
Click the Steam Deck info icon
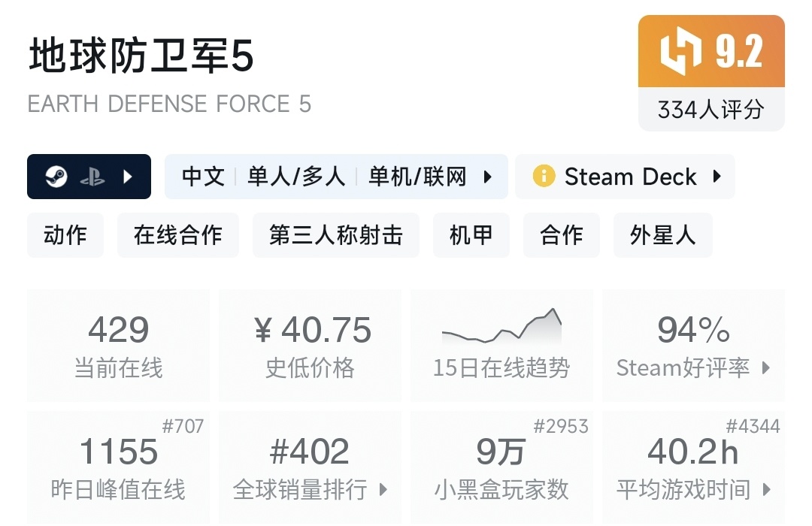[543, 177]
